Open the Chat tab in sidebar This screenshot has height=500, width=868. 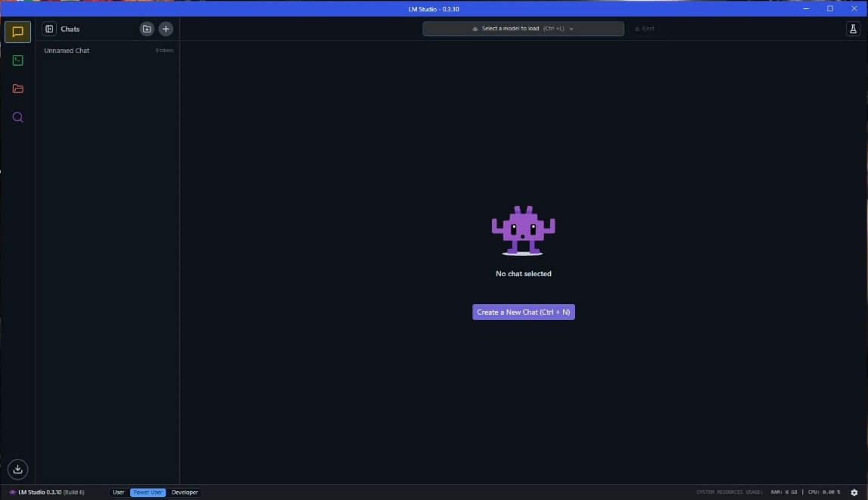17,32
